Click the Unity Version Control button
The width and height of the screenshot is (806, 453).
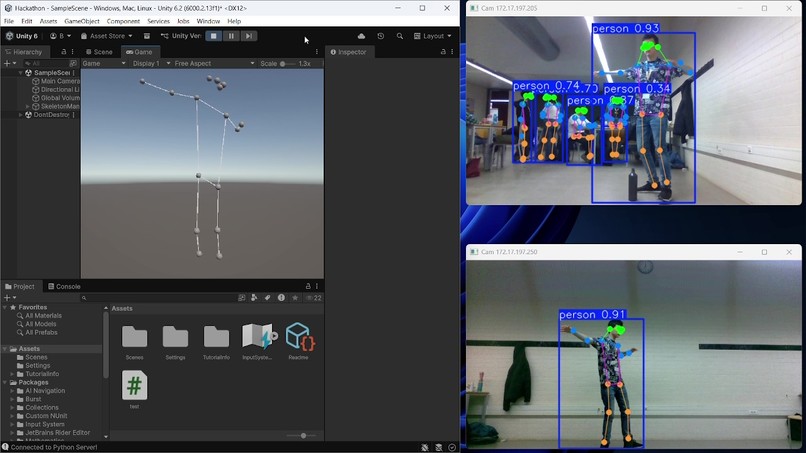pyautogui.click(x=181, y=36)
